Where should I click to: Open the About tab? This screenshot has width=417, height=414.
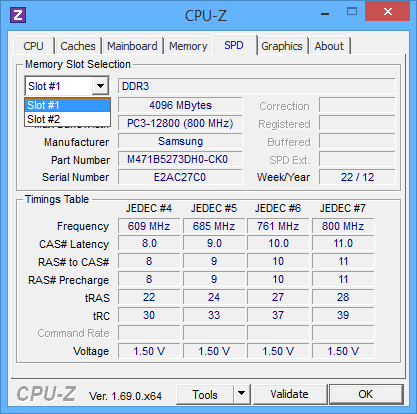point(329,46)
